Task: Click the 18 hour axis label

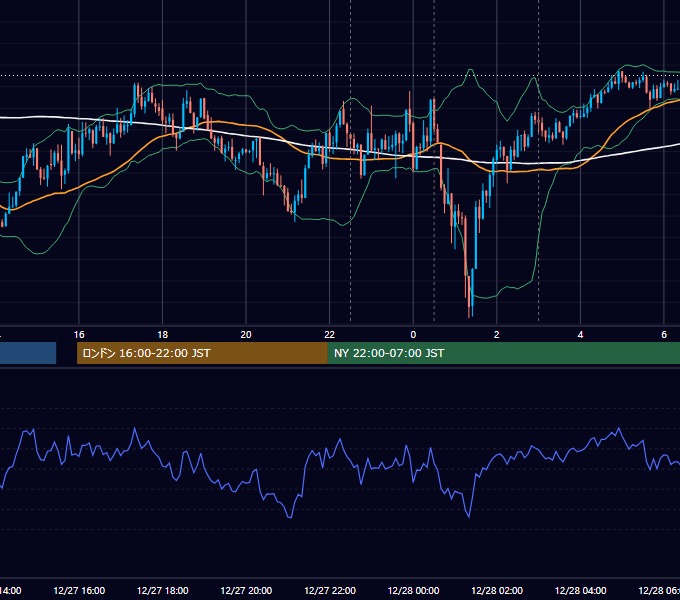Action: (x=163, y=335)
